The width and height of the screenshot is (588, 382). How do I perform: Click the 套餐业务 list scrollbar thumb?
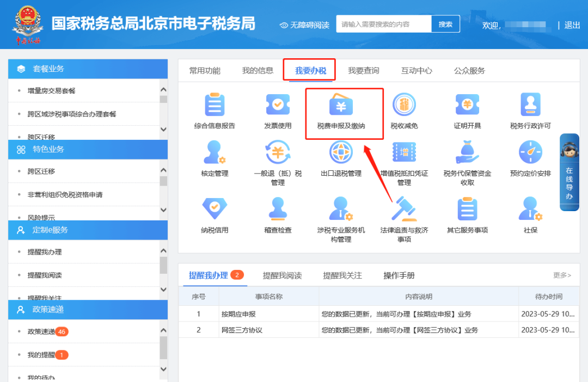pos(163,100)
